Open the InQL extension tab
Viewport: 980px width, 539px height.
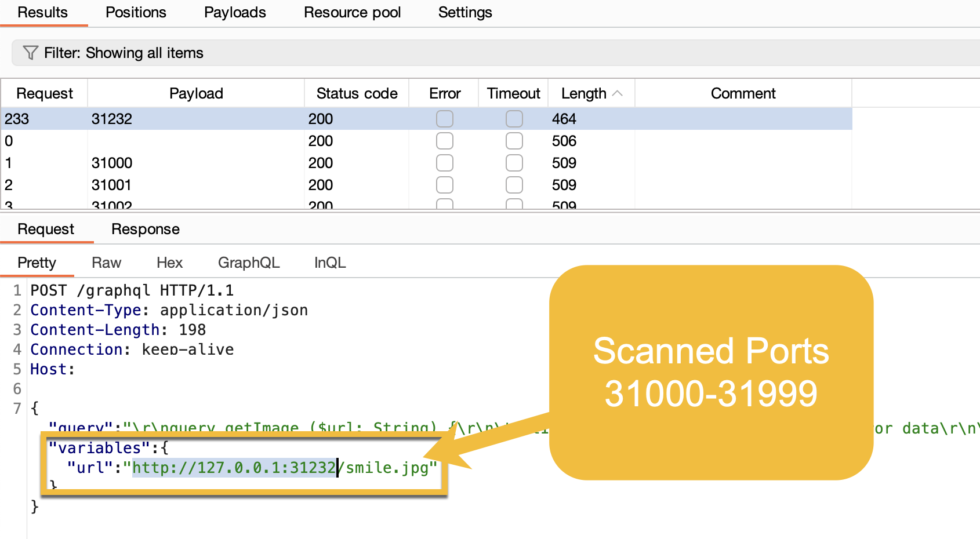[329, 262]
